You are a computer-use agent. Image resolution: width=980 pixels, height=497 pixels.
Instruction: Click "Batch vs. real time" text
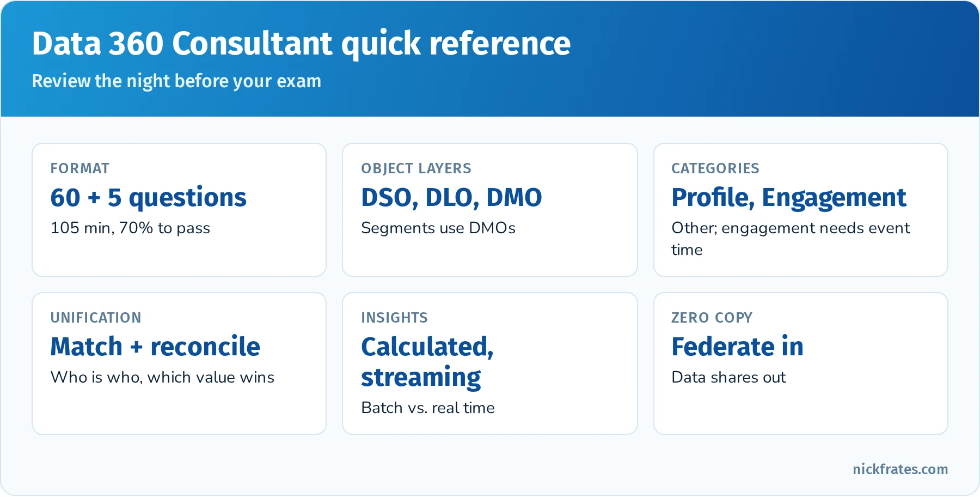pyautogui.click(x=428, y=408)
